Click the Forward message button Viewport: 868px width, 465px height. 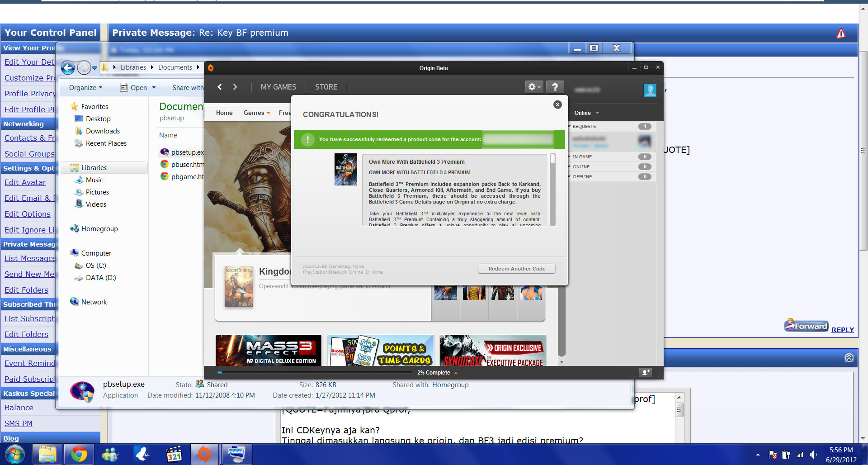point(806,325)
